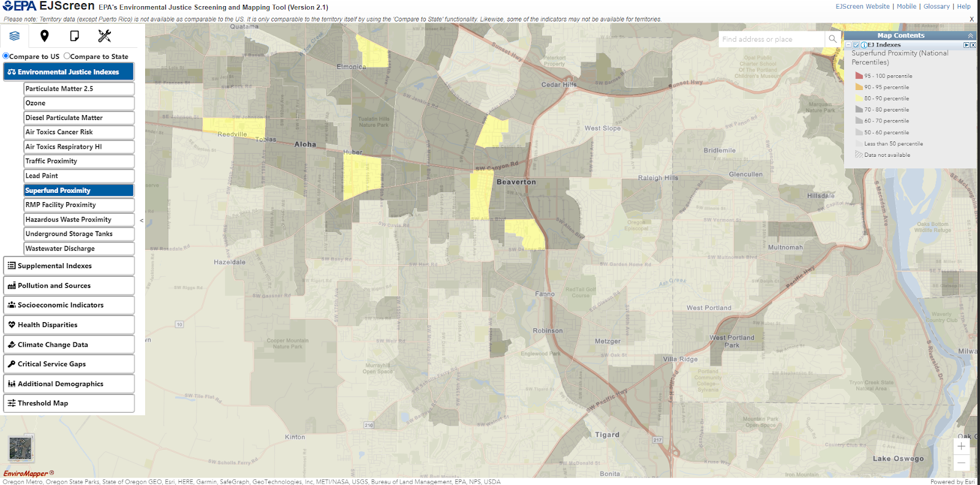
Task: Switch basemap using the imagery thumbnail
Action: (20, 449)
